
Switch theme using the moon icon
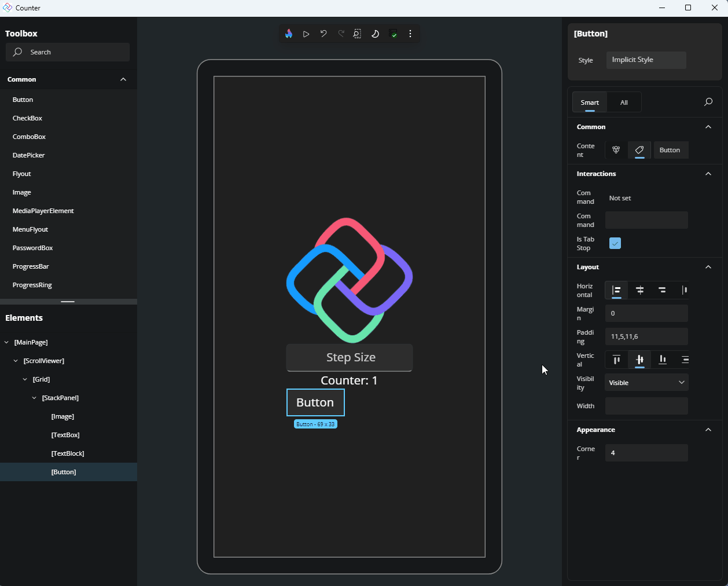(375, 34)
